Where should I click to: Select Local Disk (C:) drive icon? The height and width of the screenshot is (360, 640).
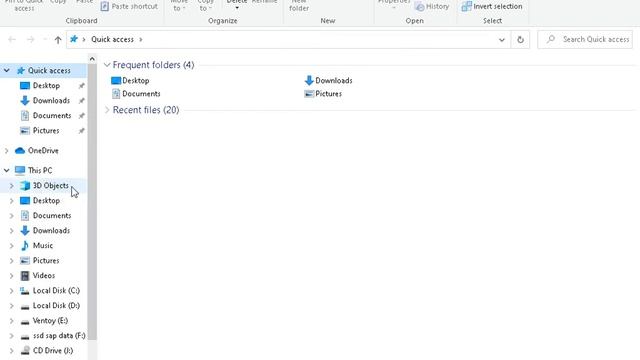(x=25, y=291)
